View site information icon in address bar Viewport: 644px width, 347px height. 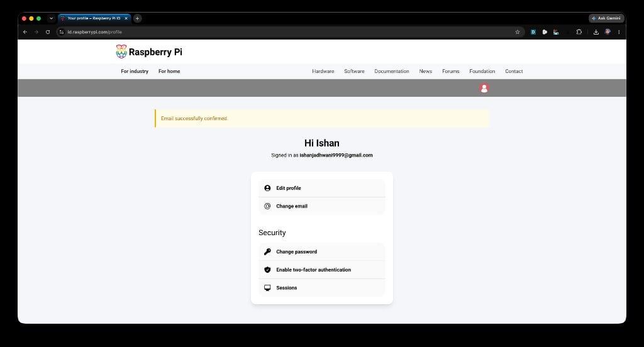[x=61, y=31]
